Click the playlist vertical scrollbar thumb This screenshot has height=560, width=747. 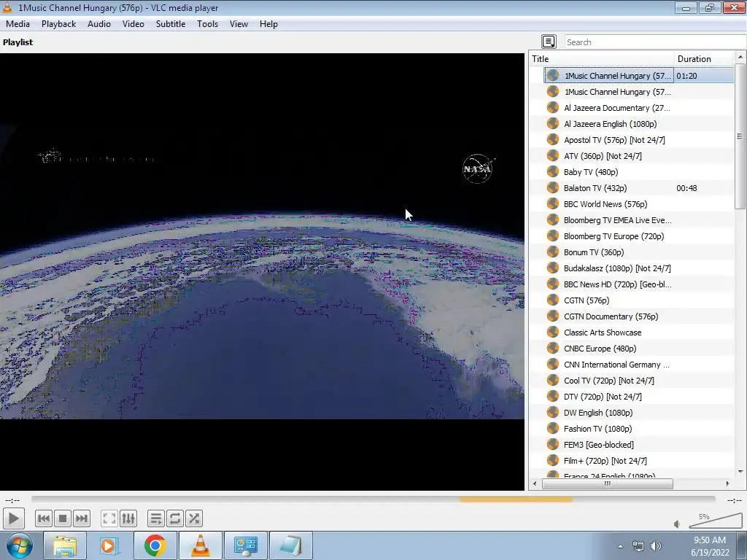tap(740, 136)
